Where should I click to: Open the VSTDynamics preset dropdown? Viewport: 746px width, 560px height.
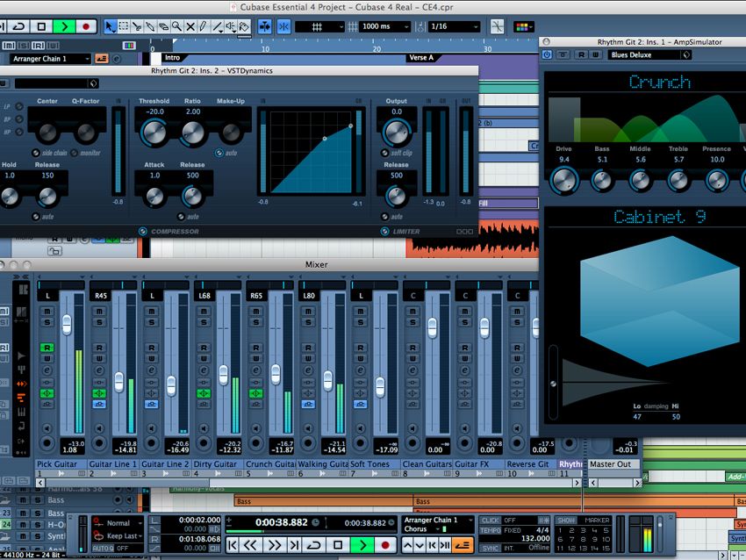click(56, 83)
